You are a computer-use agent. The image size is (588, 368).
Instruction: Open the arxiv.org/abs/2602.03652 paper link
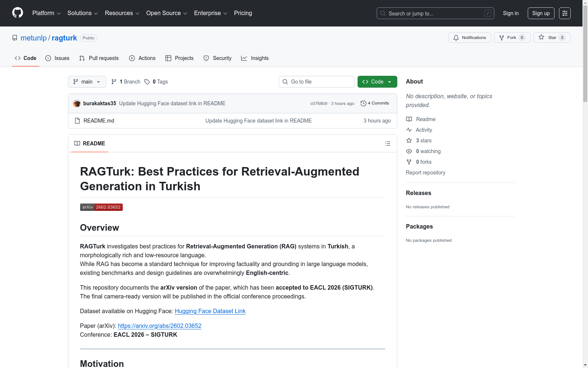click(159, 326)
